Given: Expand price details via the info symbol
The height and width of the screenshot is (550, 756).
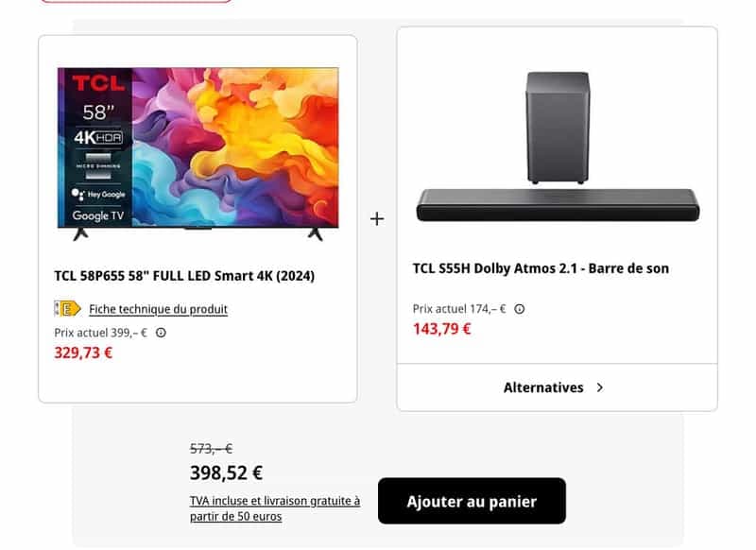Looking at the screenshot, I should pos(163,332).
